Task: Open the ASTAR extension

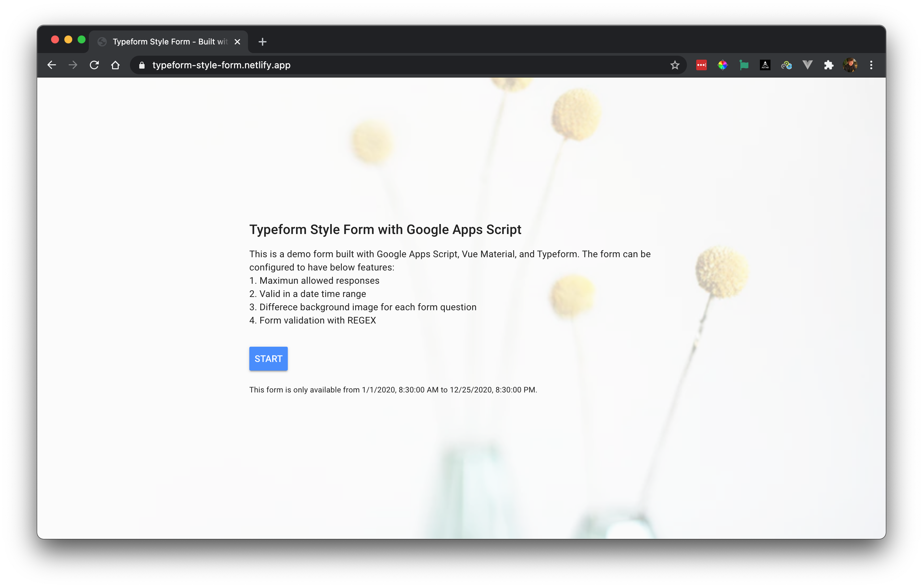Action: click(765, 65)
